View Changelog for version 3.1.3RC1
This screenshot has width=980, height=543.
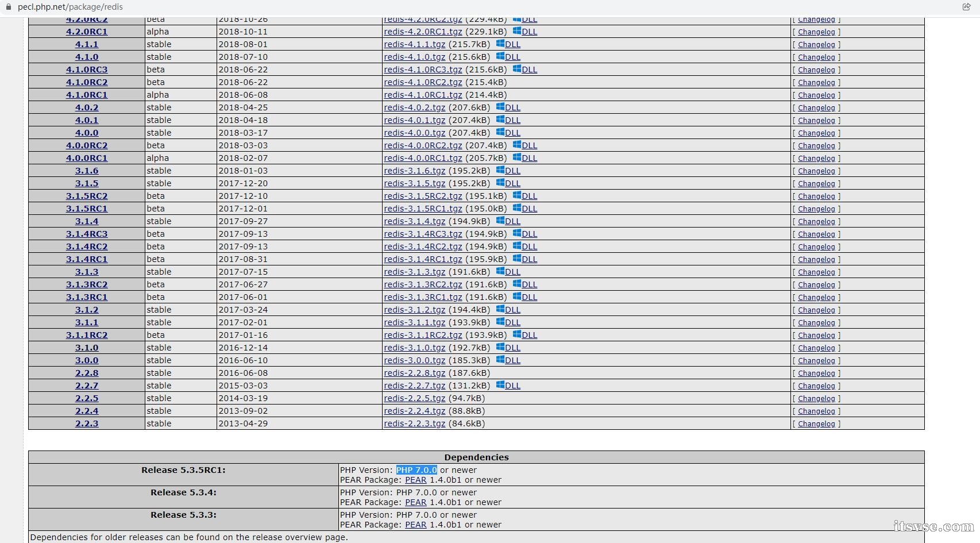[816, 298]
